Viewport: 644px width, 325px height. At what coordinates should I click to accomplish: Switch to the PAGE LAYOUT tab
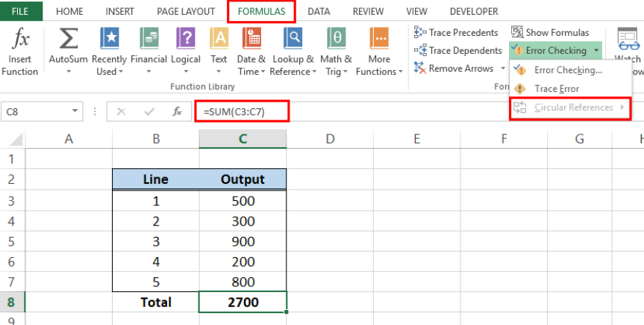[x=186, y=11]
